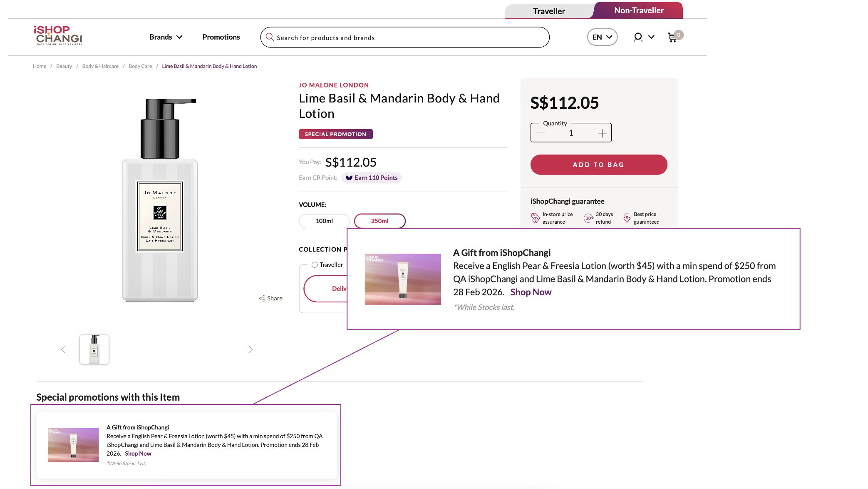Click the Share icon

(x=262, y=298)
